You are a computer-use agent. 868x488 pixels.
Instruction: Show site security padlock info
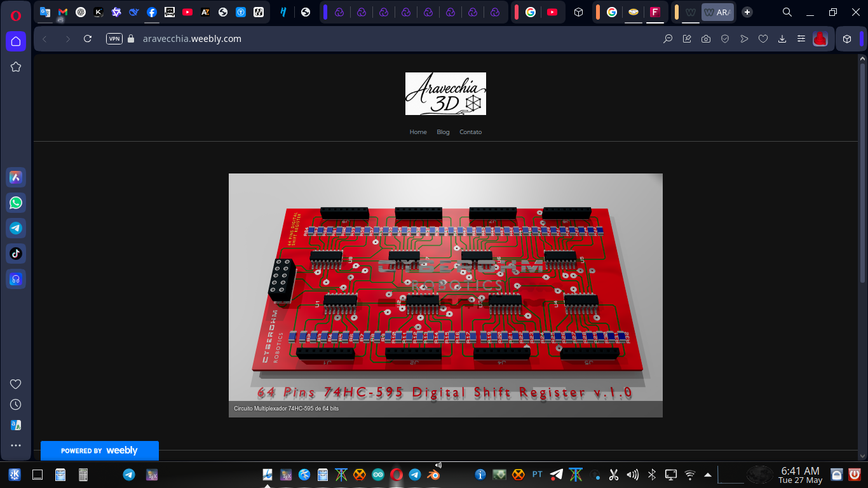point(132,39)
